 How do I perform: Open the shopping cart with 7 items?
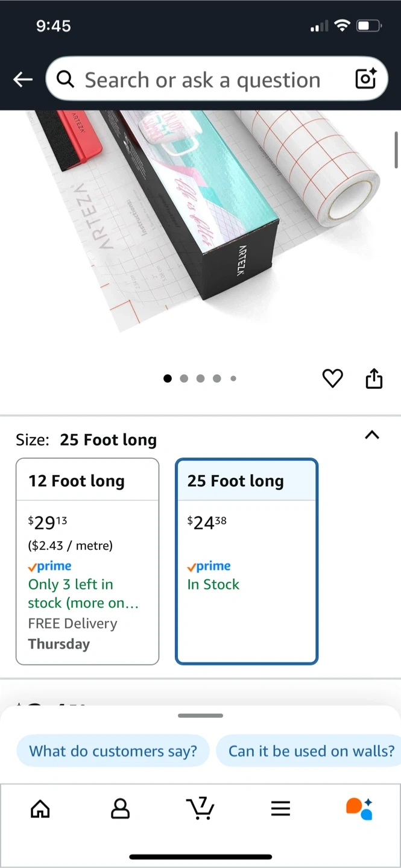coord(200,808)
